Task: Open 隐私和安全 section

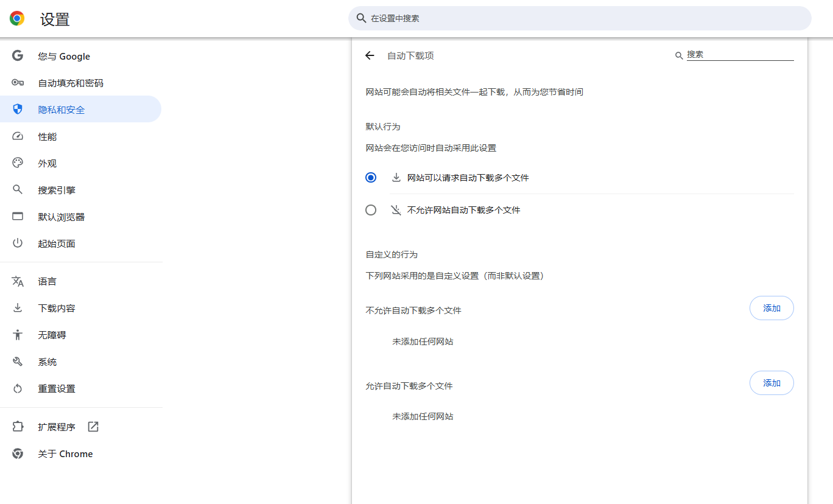Action: pyautogui.click(x=81, y=110)
